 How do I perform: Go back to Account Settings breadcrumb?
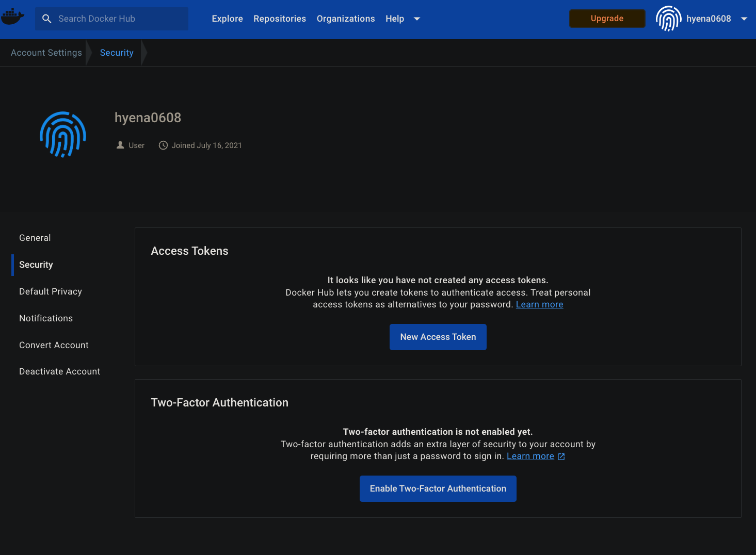click(x=46, y=53)
